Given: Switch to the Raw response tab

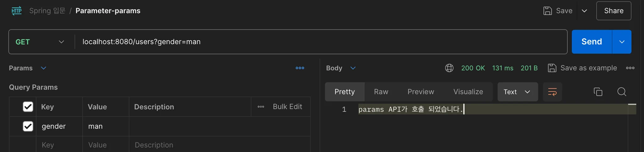Looking at the screenshot, I should 381,92.
